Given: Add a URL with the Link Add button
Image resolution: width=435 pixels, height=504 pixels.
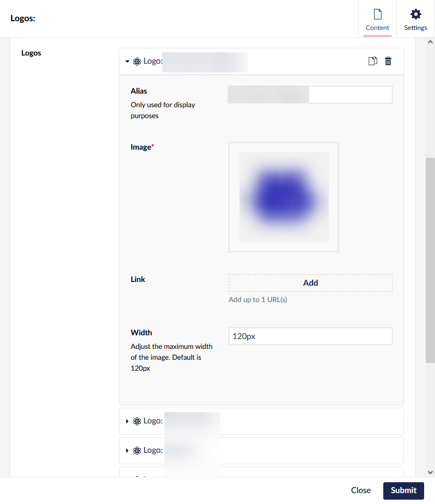Looking at the screenshot, I should coord(310,283).
